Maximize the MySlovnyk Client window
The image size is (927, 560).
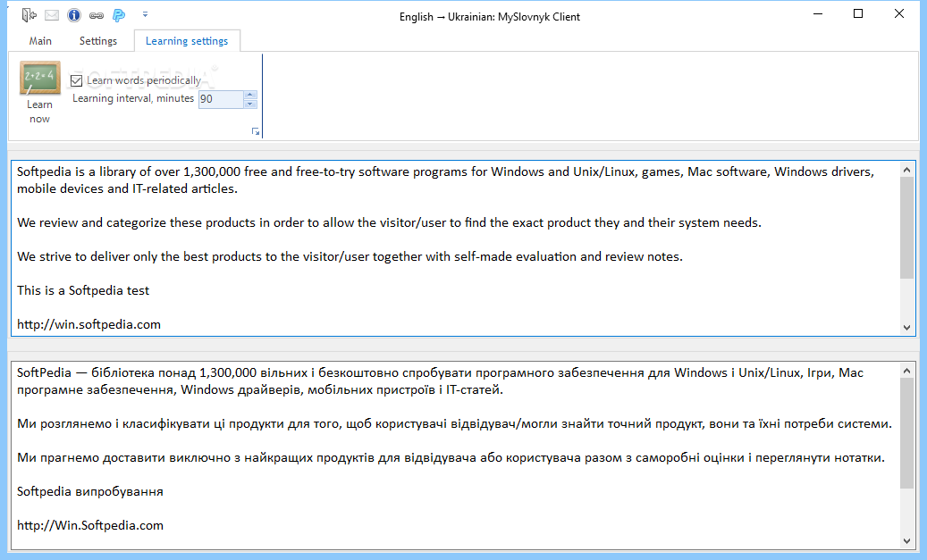pyautogui.click(x=858, y=14)
